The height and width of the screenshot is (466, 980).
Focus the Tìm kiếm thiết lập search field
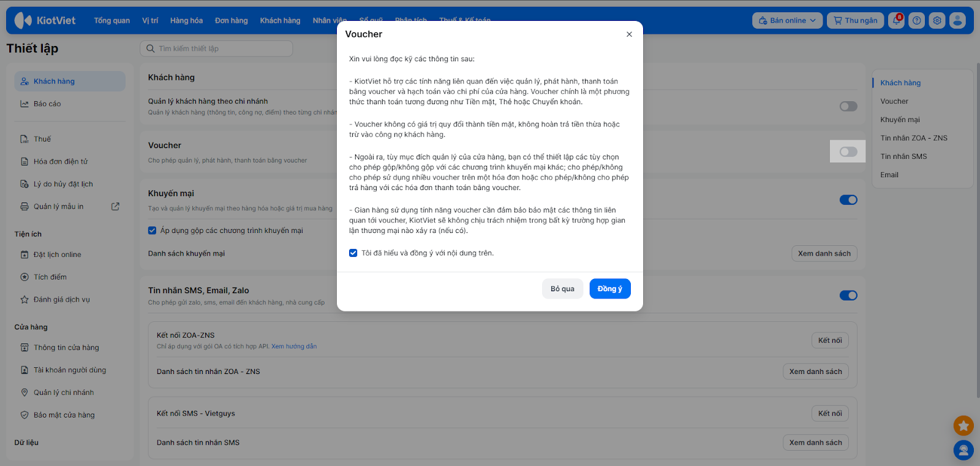216,48
